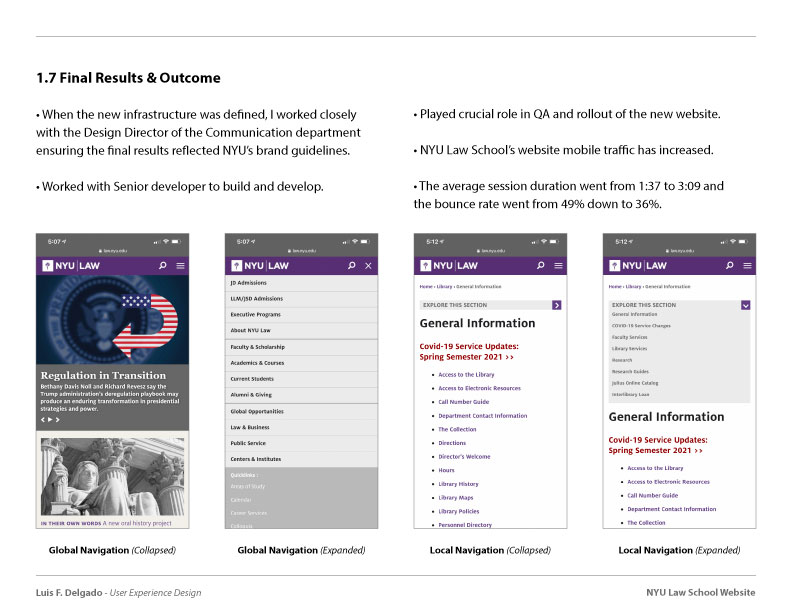Open Directions link

point(452,443)
